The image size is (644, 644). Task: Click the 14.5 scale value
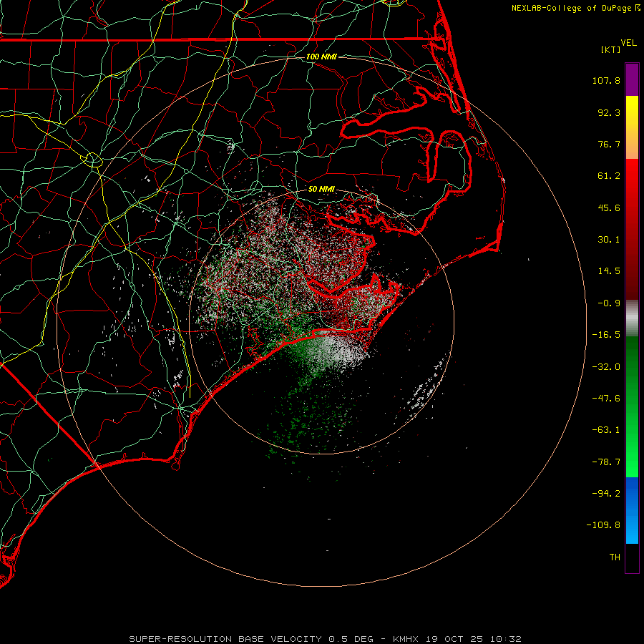[609, 271]
